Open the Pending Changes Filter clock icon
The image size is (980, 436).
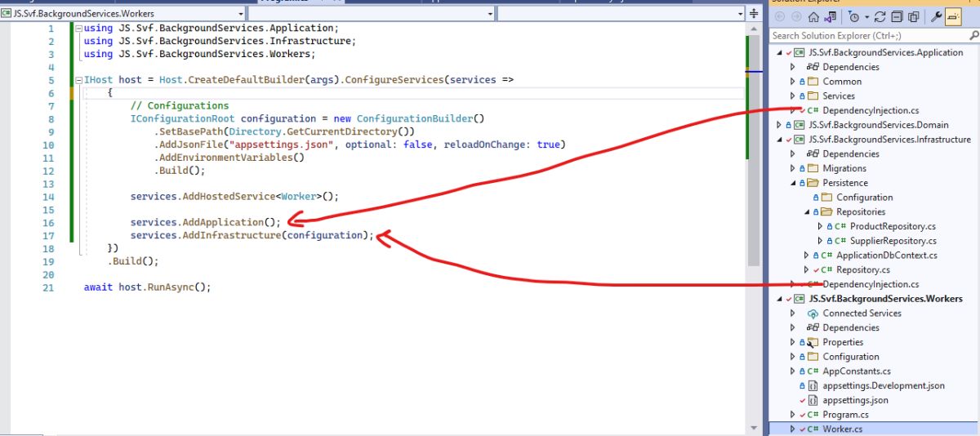[x=853, y=17]
